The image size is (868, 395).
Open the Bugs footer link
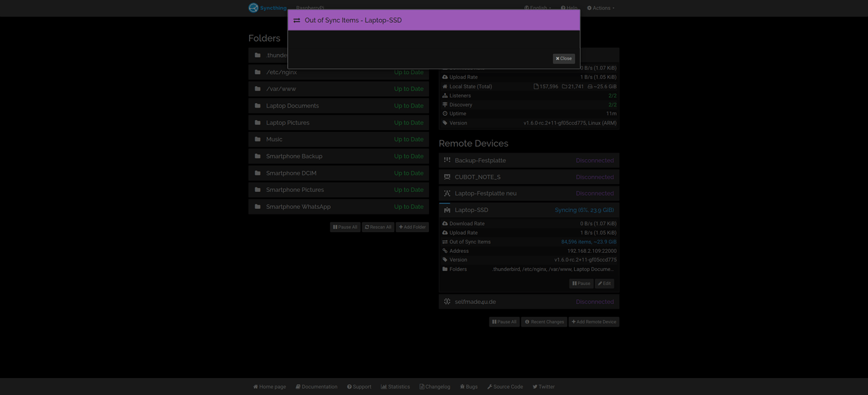[x=469, y=387]
